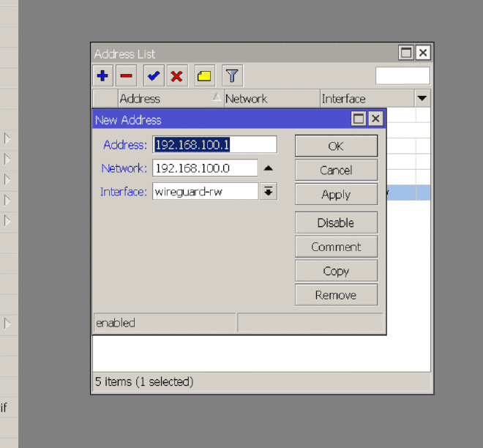The image size is (483, 448).
Task: Collapse the Network field using up arrow
Action: [269, 168]
